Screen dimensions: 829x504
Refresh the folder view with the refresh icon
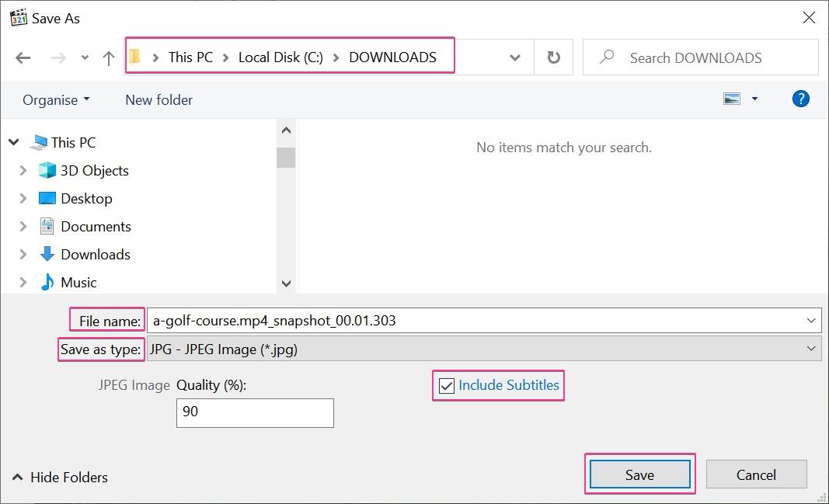(553, 57)
